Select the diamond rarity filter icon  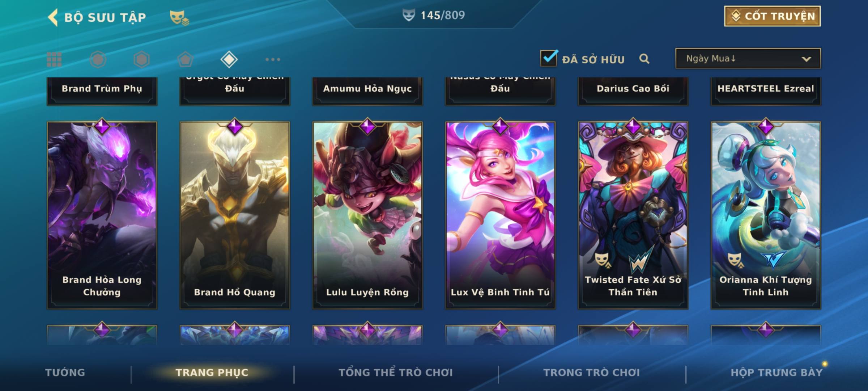click(229, 59)
